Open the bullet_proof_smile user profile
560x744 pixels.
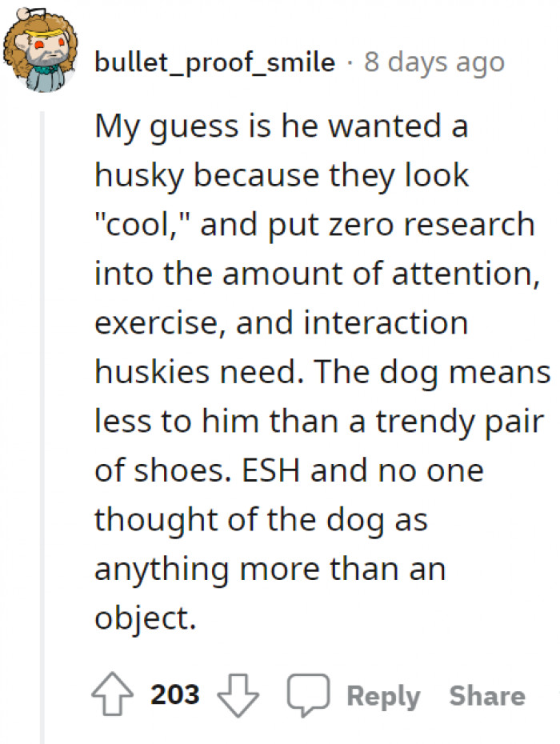click(x=214, y=62)
